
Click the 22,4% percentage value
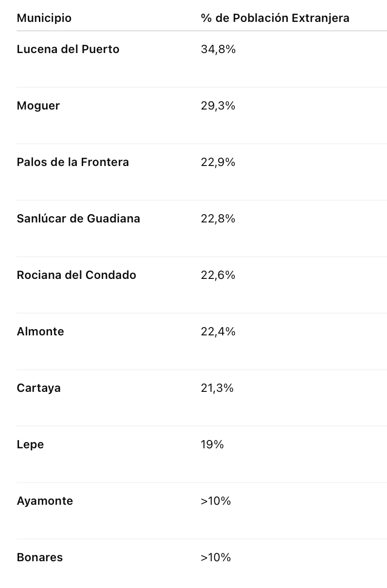(218, 331)
